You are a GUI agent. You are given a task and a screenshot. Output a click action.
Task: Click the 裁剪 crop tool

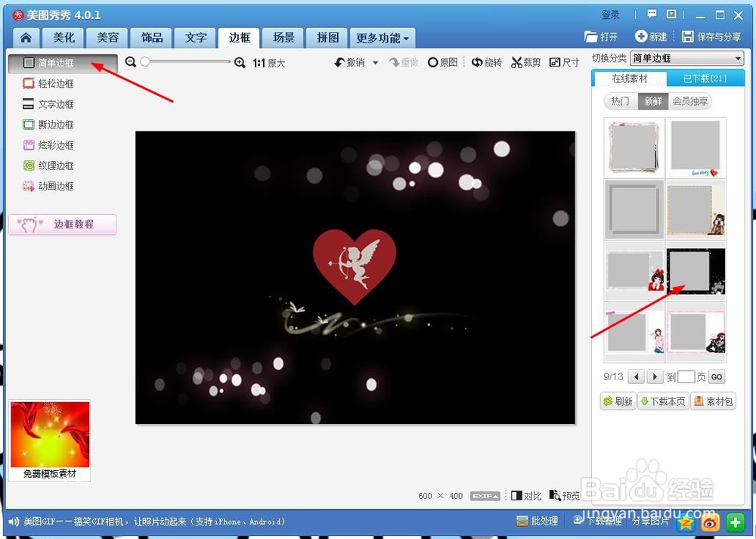click(526, 62)
